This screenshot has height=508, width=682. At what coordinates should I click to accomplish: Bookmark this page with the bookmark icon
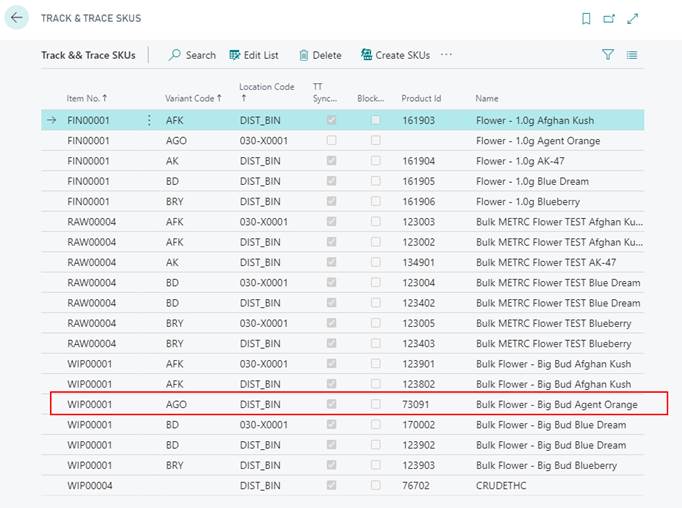coord(586,18)
